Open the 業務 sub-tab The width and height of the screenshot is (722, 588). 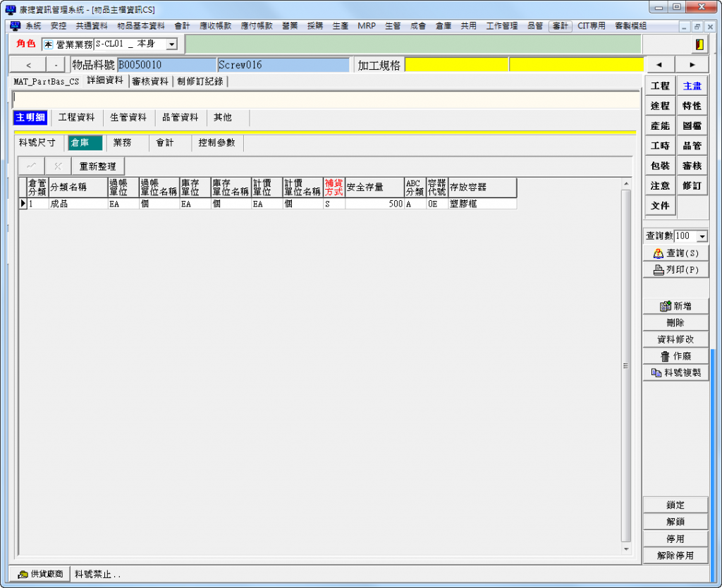[123, 142]
